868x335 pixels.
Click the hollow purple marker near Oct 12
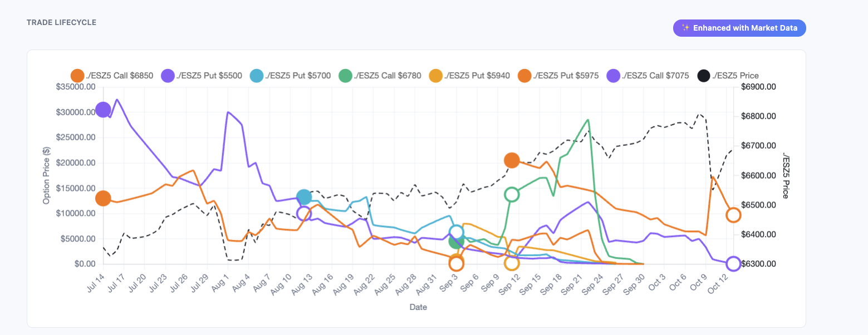click(733, 264)
